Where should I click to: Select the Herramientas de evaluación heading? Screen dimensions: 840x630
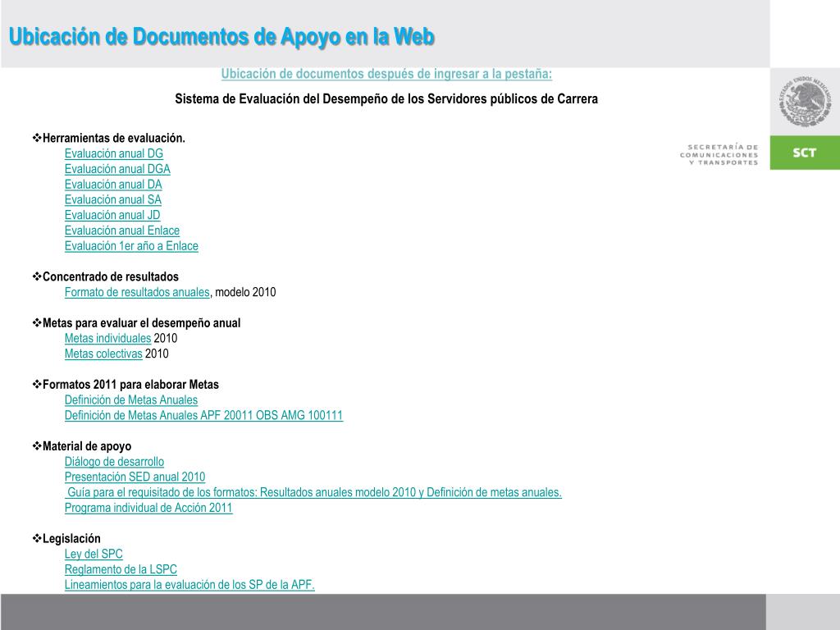[x=113, y=138]
